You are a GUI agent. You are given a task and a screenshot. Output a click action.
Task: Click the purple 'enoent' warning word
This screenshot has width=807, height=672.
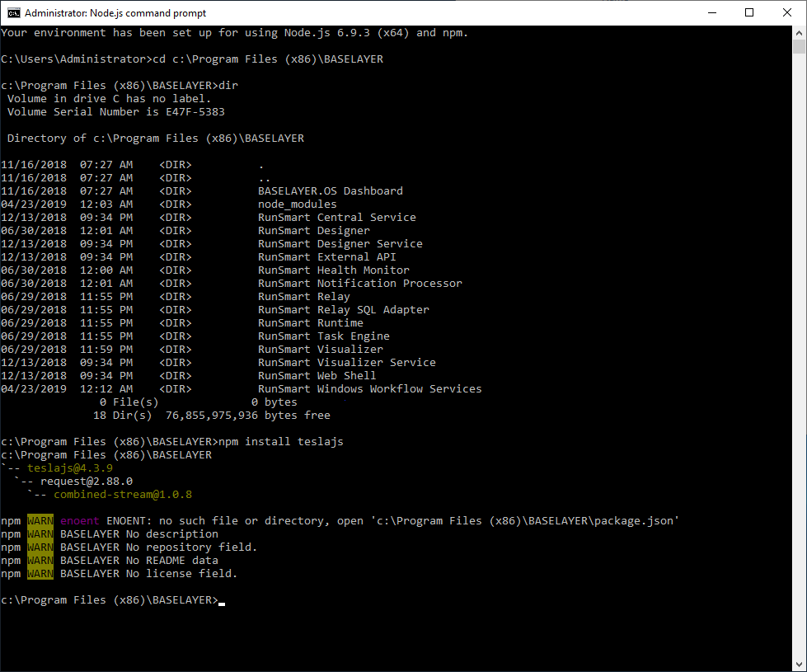tap(79, 521)
